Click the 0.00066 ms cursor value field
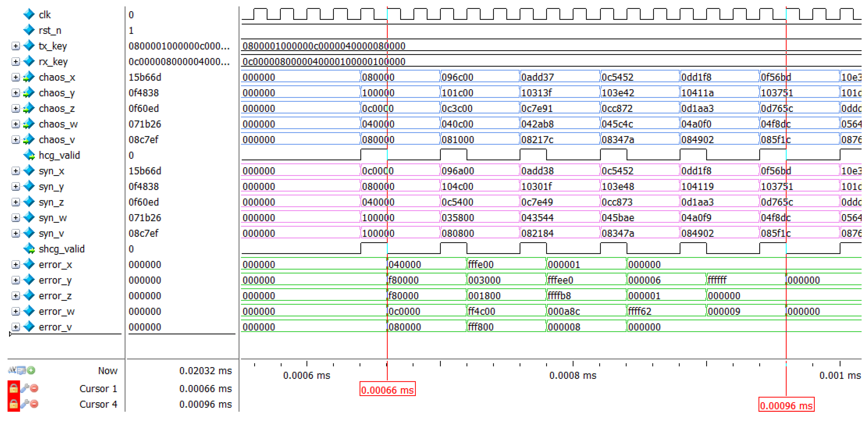Image resolution: width=868 pixels, height=422 pixels. pos(205,388)
